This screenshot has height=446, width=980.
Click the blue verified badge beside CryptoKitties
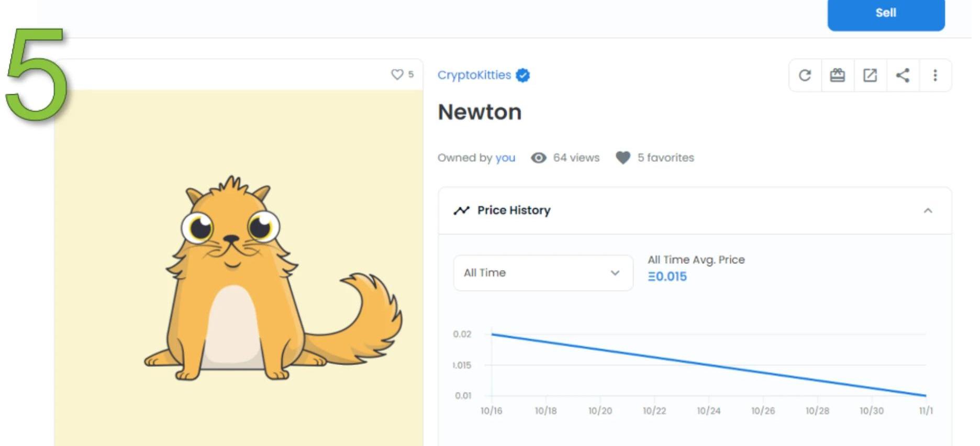click(x=522, y=75)
